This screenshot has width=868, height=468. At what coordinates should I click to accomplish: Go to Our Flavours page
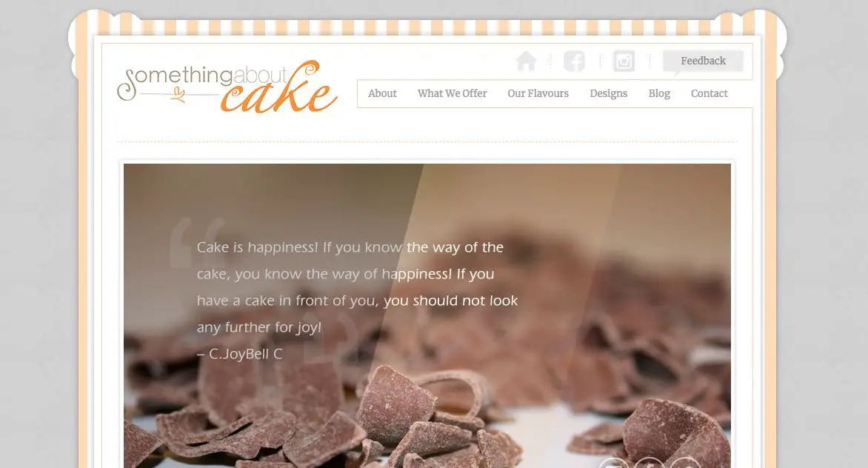(538, 93)
